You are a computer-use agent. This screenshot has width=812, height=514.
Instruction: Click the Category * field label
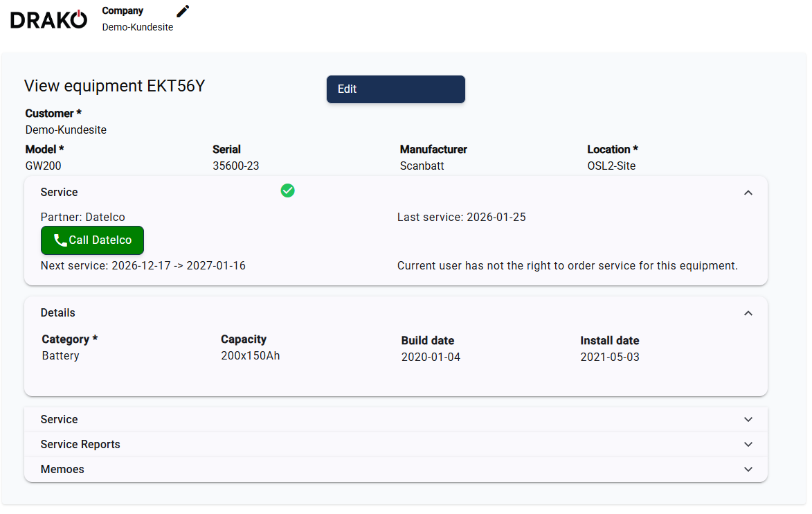click(70, 339)
